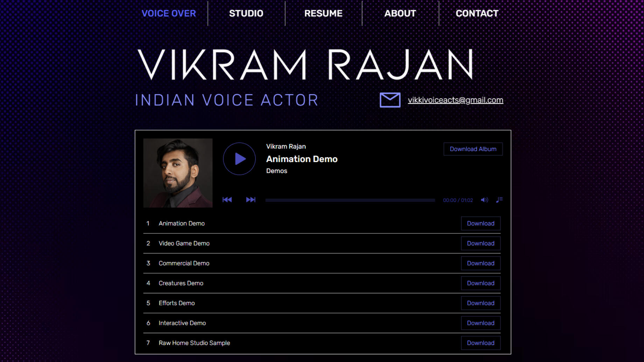This screenshot has width=644, height=362.
Task: Open the Studio menu item
Action: pyautogui.click(x=246, y=13)
